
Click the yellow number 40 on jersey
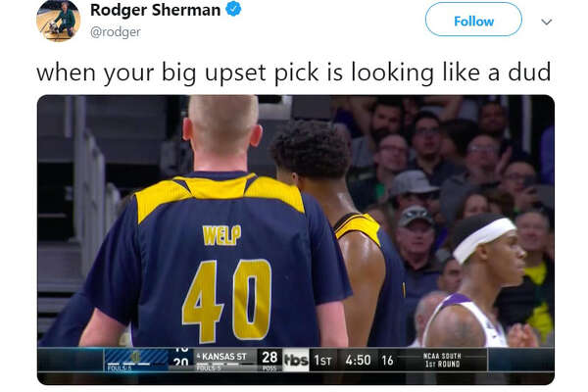pyautogui.click(x=226, y=300)
